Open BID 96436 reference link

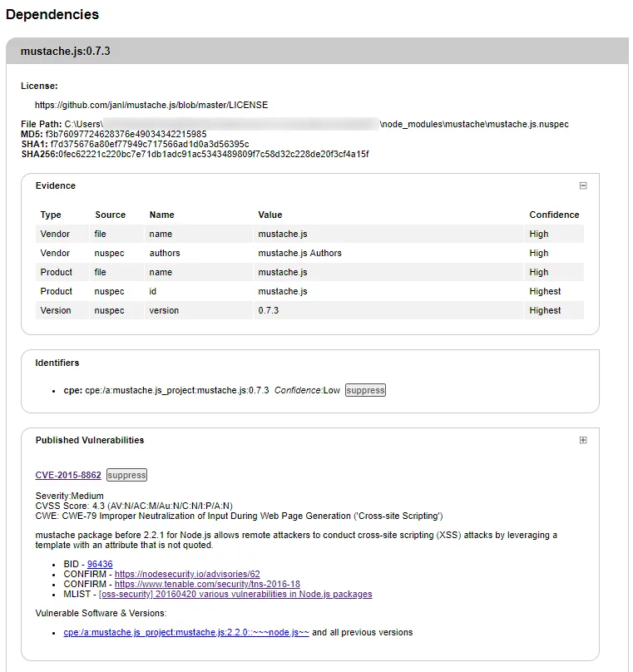point(100,564)
